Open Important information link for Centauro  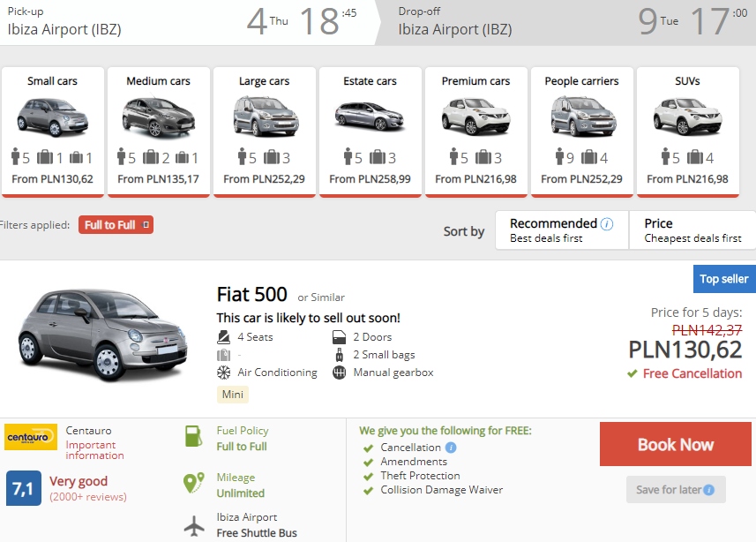[x=94, y=450]
